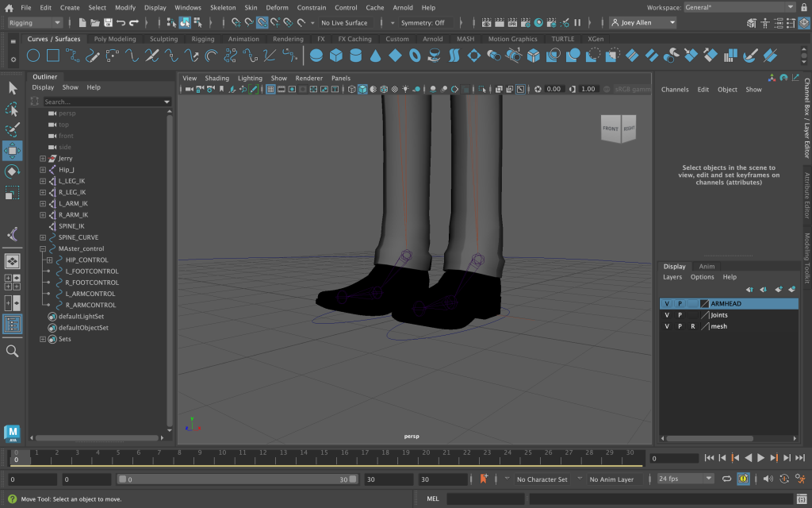Click the save scene icon
The height and width of the screenshot is (508, 812).
pos(107,23)
